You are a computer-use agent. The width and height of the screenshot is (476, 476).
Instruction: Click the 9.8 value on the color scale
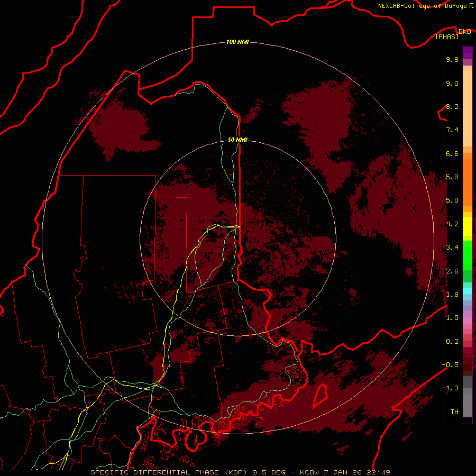pos(452,59)
